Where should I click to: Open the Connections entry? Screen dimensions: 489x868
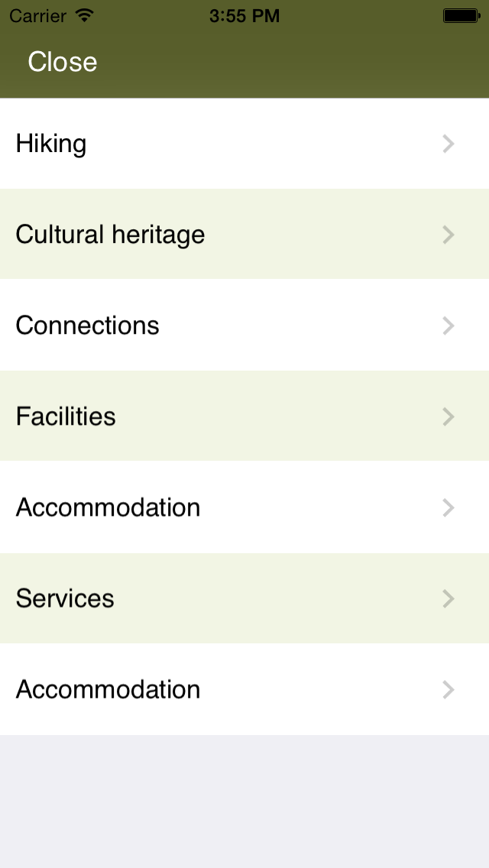click(87, 325)
